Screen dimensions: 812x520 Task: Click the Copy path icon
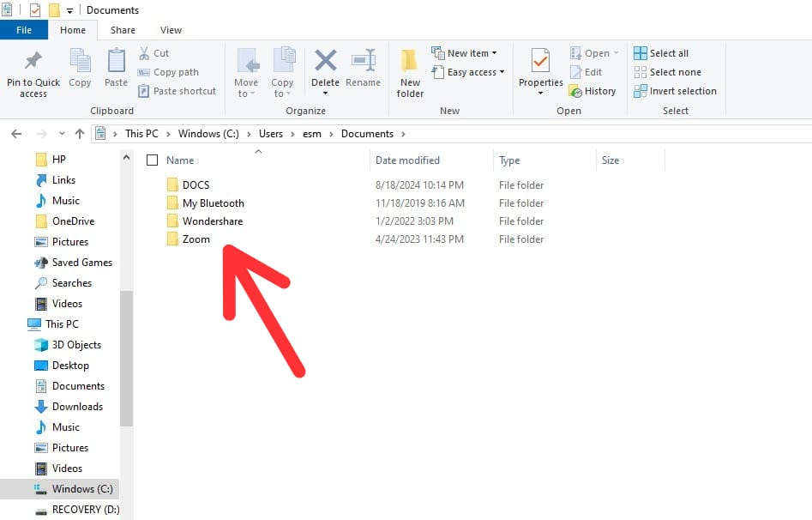pos(143,72)
